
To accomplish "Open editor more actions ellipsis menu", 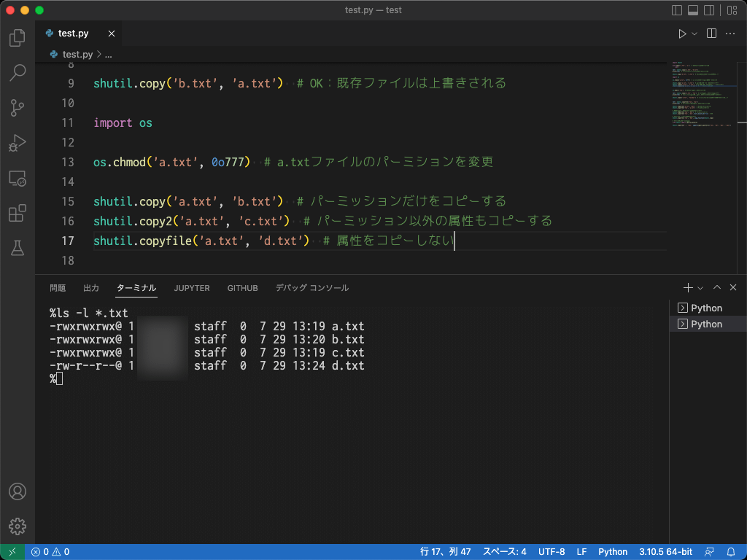I will (730, 33).
